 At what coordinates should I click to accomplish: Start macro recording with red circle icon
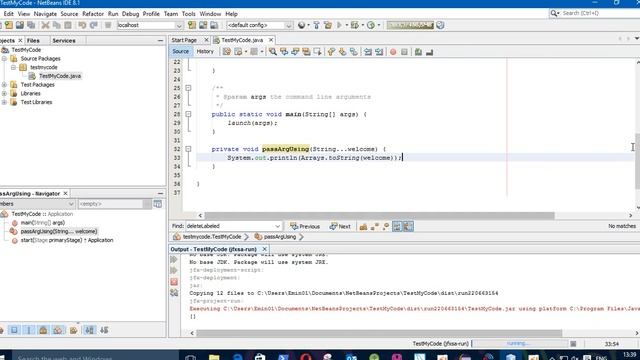point(393,52)
